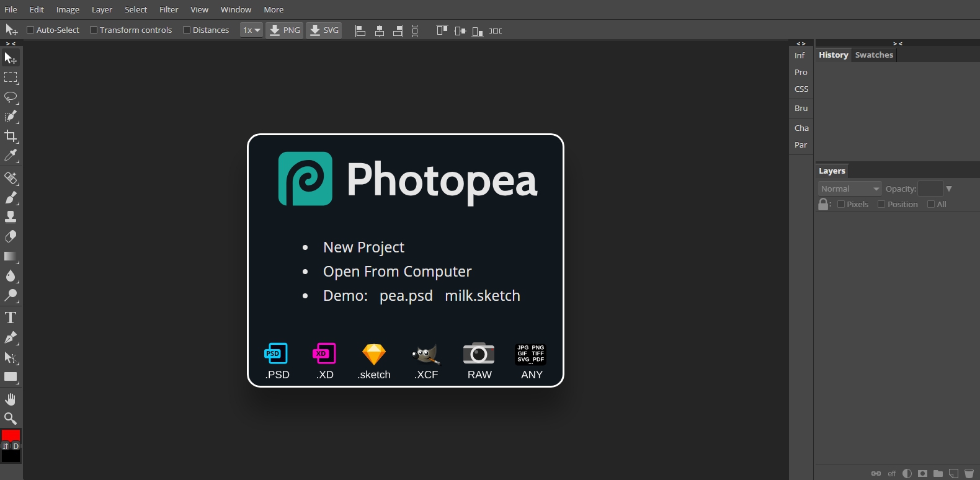
Task: Select the Spot Healing bandage tool
Action: 11,179
